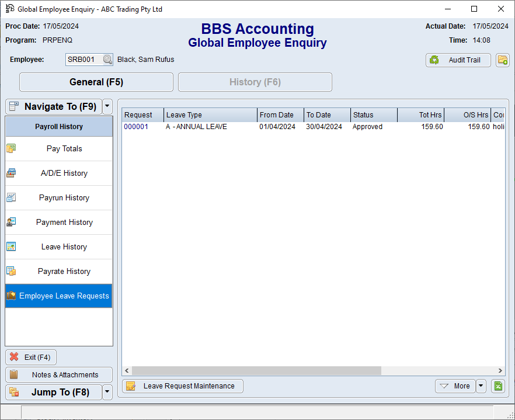Image resolution: width=515 pixels, height=420 pixels.
Task: Expand the Jump To dropdown arrow
Action: tap(107, 393)
